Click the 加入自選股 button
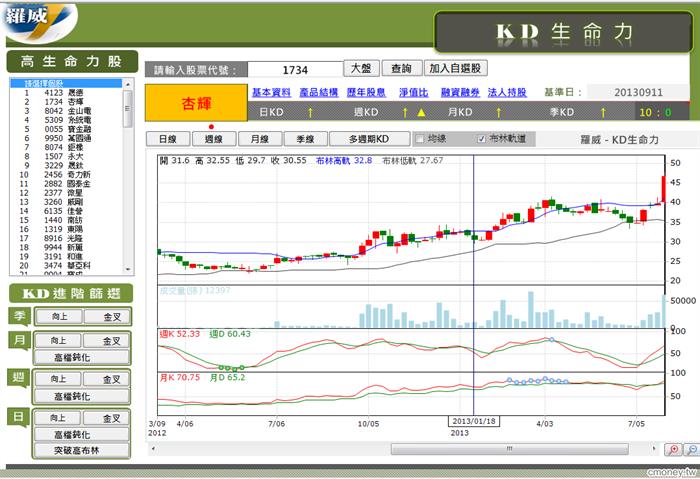Screen dimensions: 700x479 click(455, 68)
